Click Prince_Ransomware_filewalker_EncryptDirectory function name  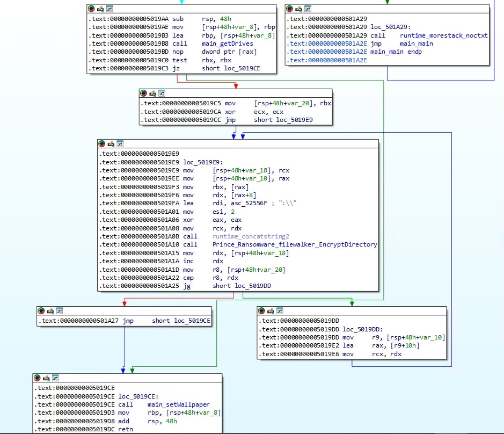pos(295,244)
